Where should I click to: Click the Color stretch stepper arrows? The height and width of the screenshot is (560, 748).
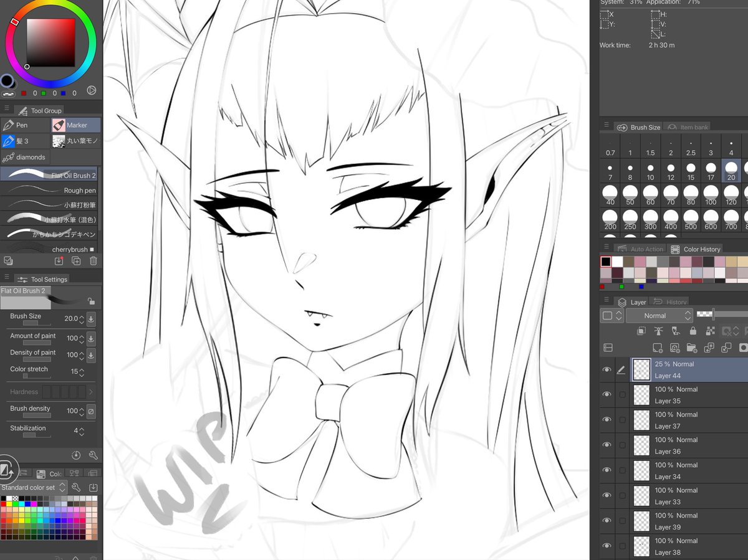pyautogui.click(x=82, y=372)
